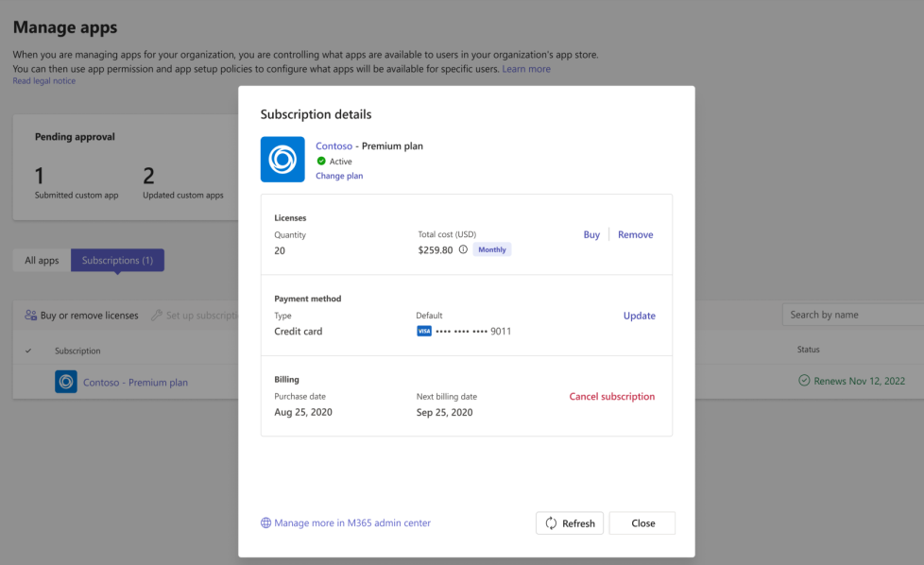Click Buy licenses link
This screenshot has width=924, height=565.
click(x=591, y=234)
